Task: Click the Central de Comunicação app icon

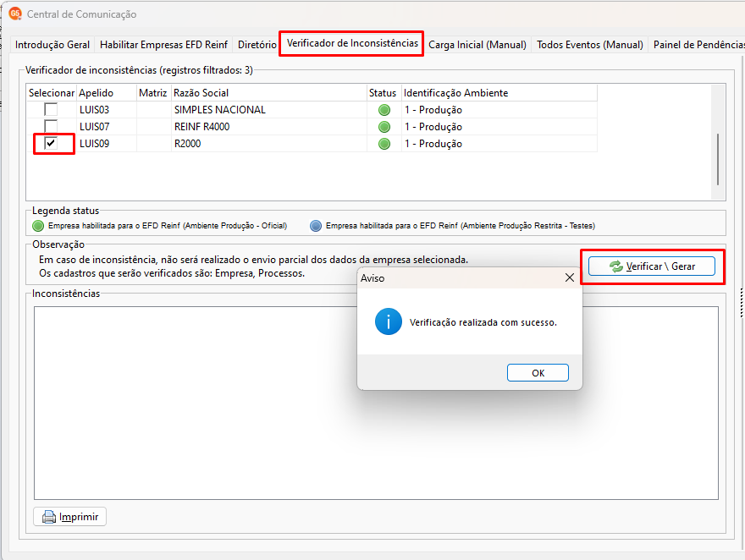Action: coord(15,14)
